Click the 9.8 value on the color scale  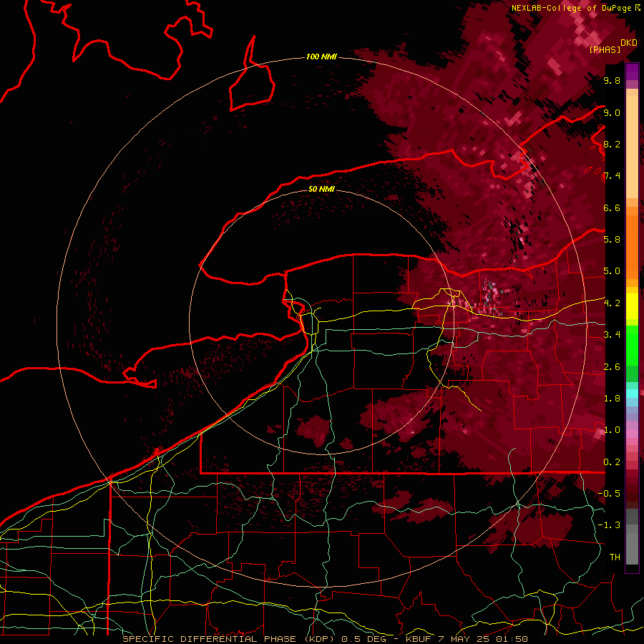[612, 80]
